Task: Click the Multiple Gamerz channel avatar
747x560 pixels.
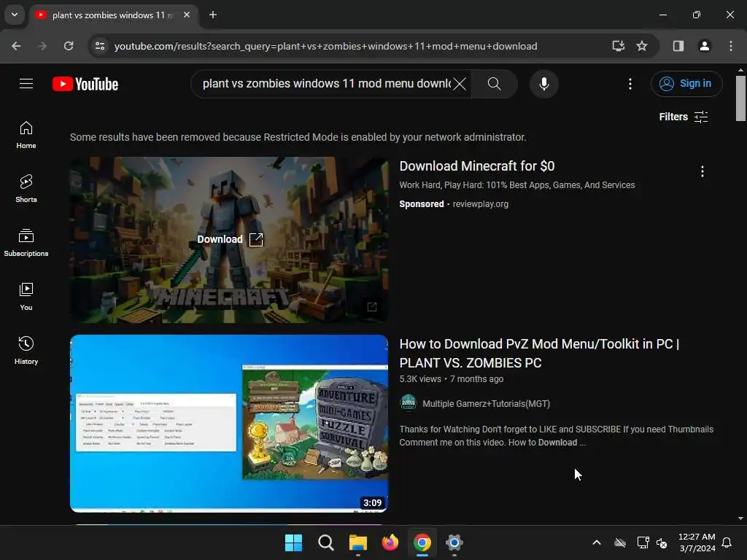Action: pyautogui.click(x=409, y=402)
